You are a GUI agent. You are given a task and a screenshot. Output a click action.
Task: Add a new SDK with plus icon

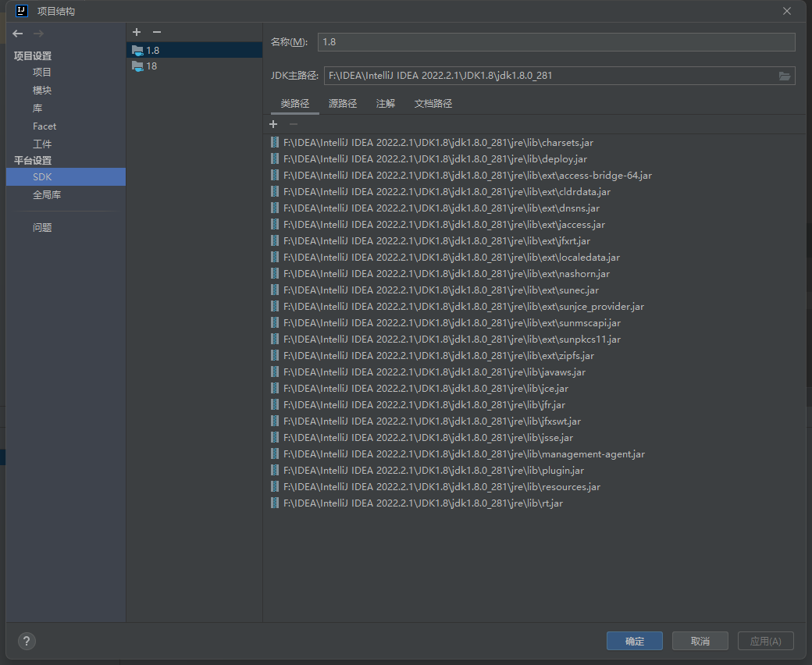[137, 32]
